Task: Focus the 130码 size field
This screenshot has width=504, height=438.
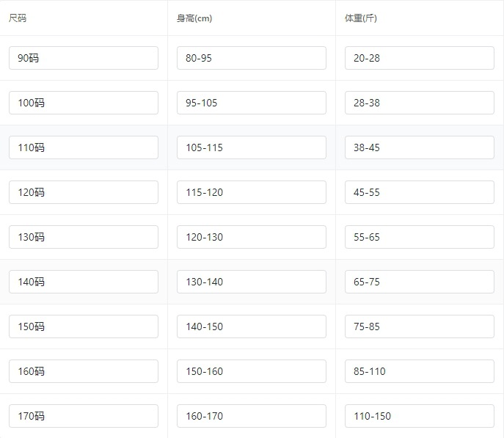Action: [84, 237]
